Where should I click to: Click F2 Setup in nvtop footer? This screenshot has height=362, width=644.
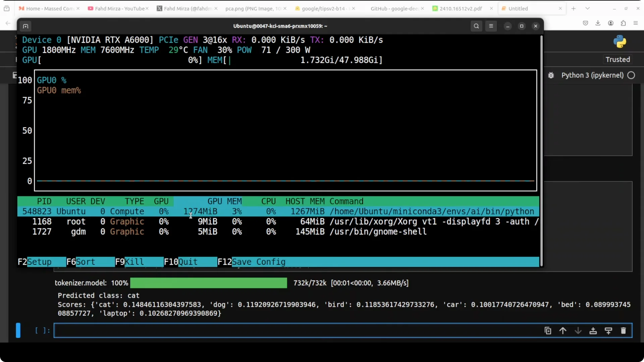(x=42, y=262)
